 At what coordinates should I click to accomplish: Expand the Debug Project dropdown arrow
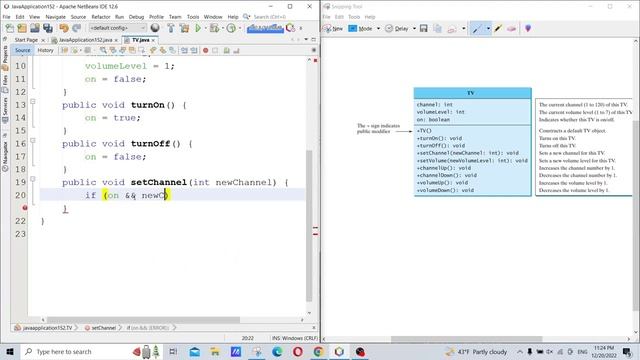[x=222, y=28]
